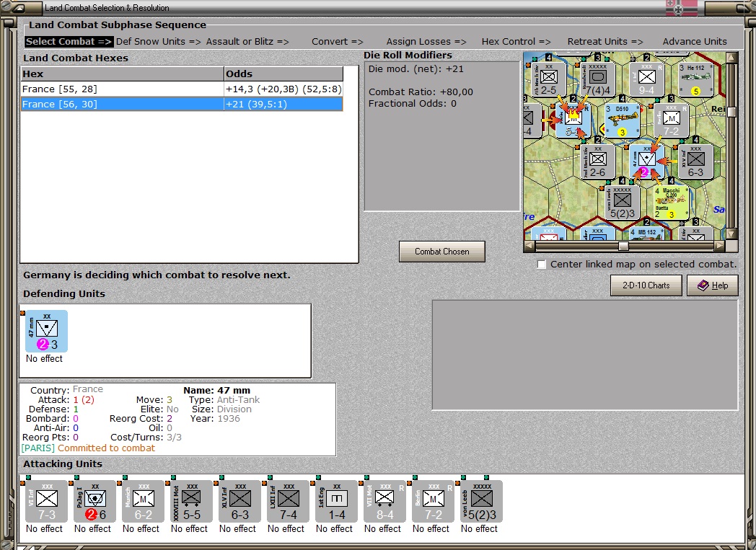
Task: Click the Combat Chosen button
Action: pos(441,252)
